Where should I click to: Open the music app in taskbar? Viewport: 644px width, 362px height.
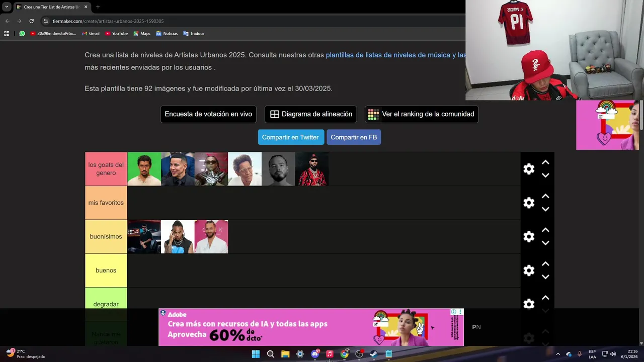coord(330,354)
